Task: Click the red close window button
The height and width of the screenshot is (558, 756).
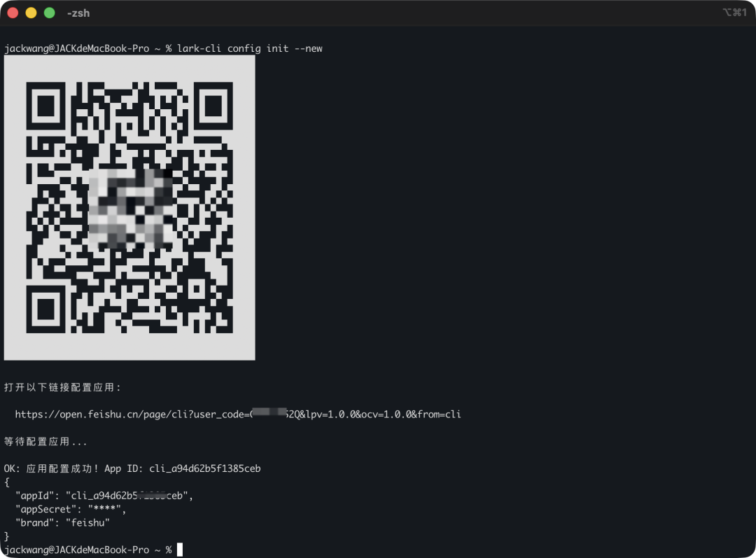Action: coord(13,13)
